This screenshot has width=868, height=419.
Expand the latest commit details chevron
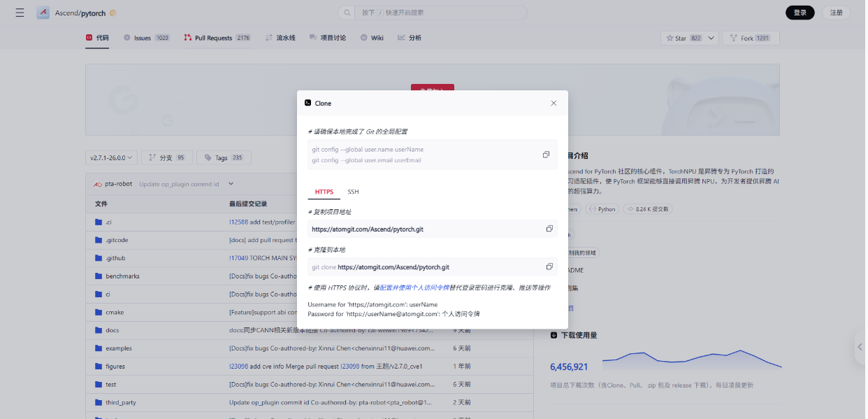tap(231, 184)
